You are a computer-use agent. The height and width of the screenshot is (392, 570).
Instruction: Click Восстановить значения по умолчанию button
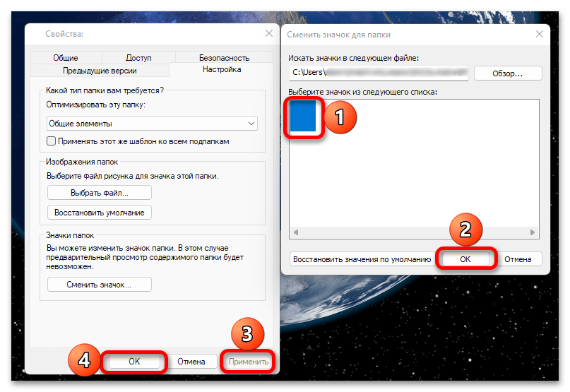click(362, 259)
